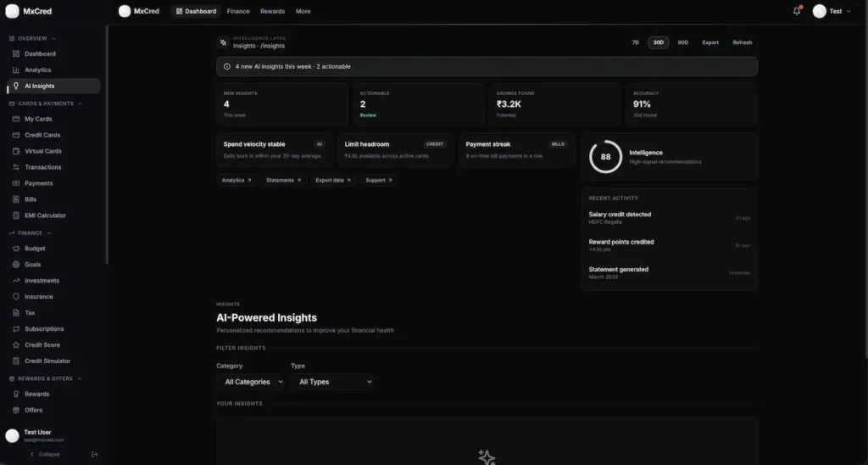868x465 pixels.
Task: Click the sidebar scrollbar
Action: [107, 144]
